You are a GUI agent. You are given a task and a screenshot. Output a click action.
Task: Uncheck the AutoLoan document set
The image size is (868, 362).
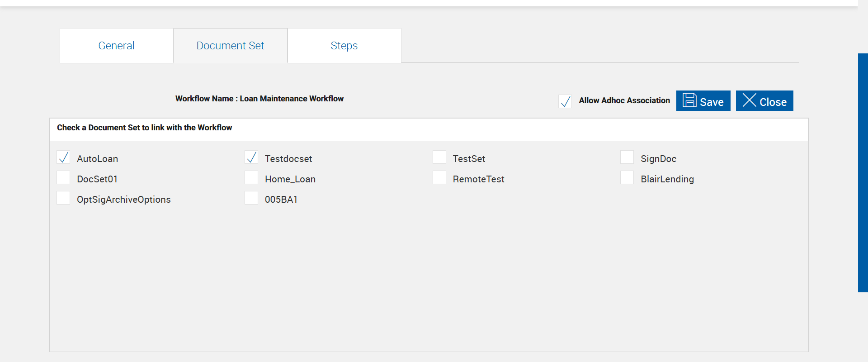pyautogui.click(x=64, y=157)
